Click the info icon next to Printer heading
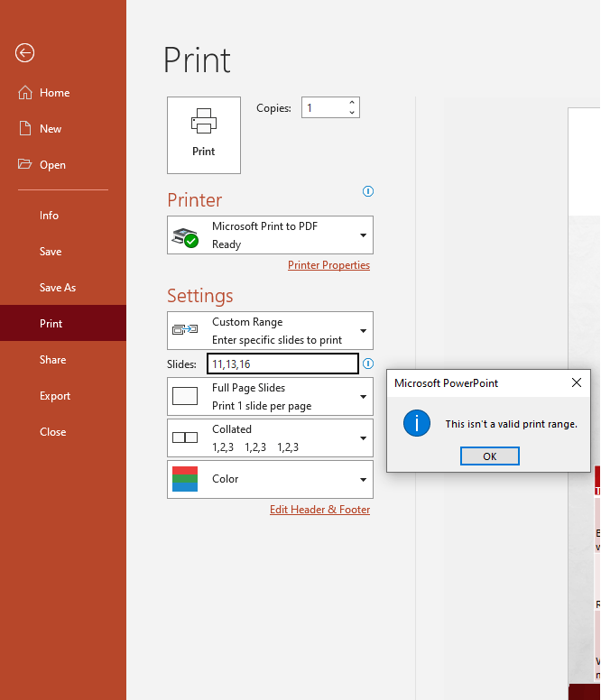Viewport: 601px width, 700px height. click(x=368, y=191)
